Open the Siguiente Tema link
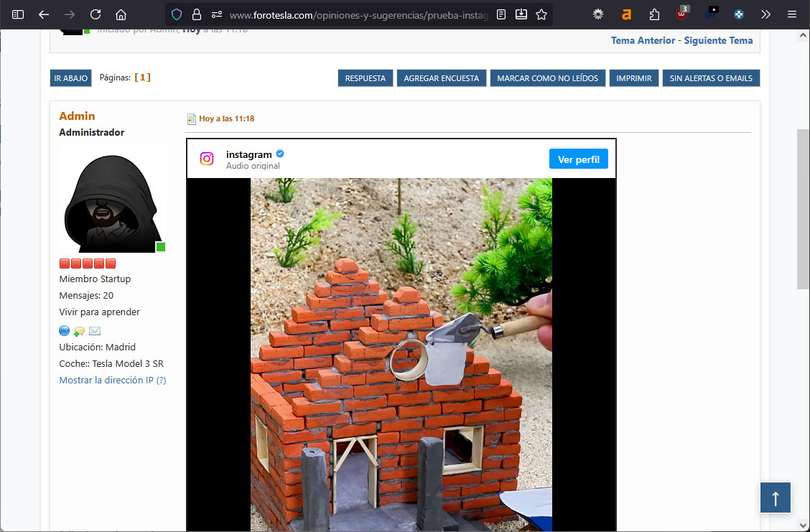Image resolution: width=810 pixels, height=532 pixels. click(718, 40)
